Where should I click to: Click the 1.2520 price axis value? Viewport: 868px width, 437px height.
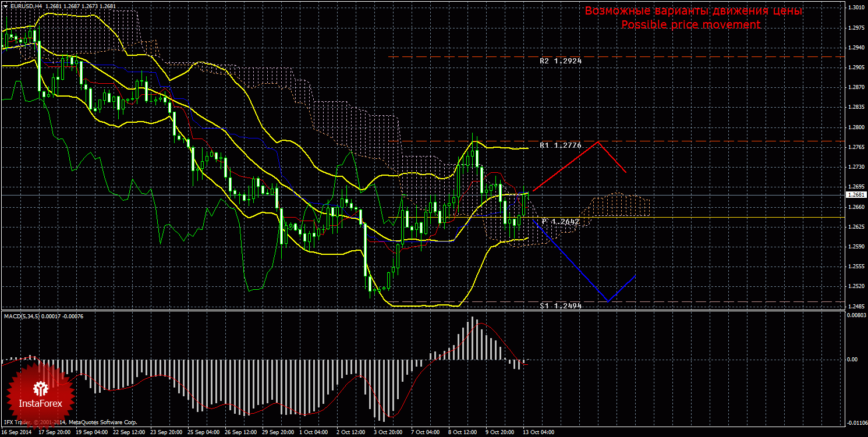click(856, 286)
